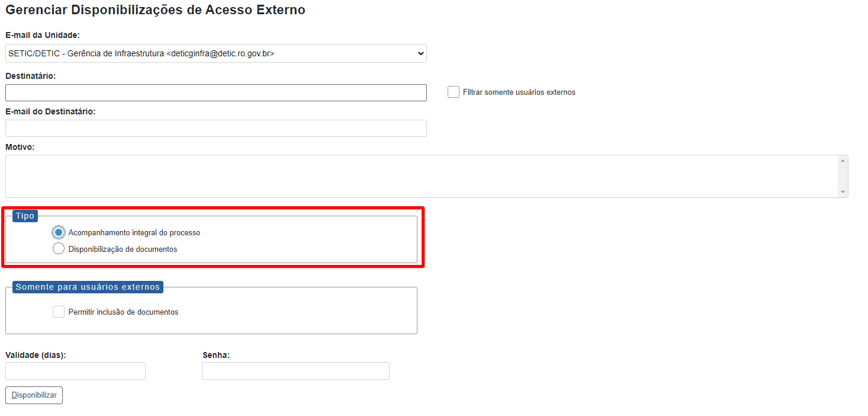Screen dimensions: 868x416
Task: Click the Tipo section label
Action: point(24,216)
